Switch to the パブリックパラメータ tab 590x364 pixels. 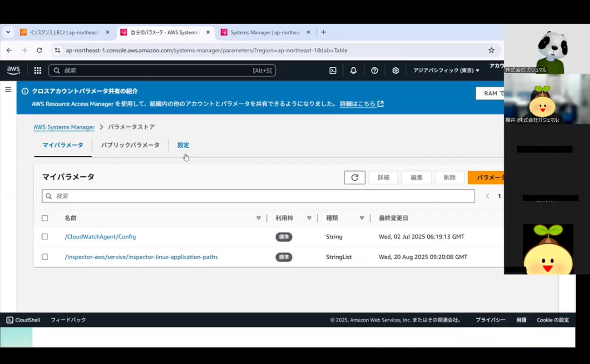(x=130, y=145)
